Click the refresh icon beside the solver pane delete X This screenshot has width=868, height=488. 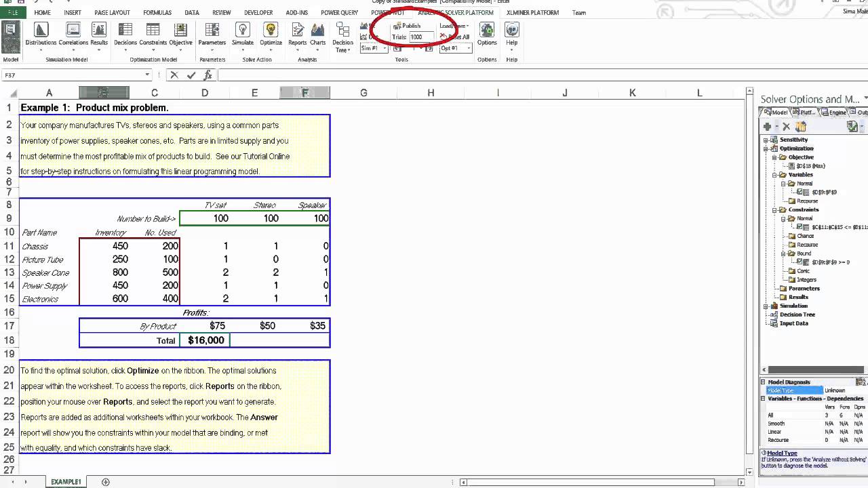tap(801, 127)
